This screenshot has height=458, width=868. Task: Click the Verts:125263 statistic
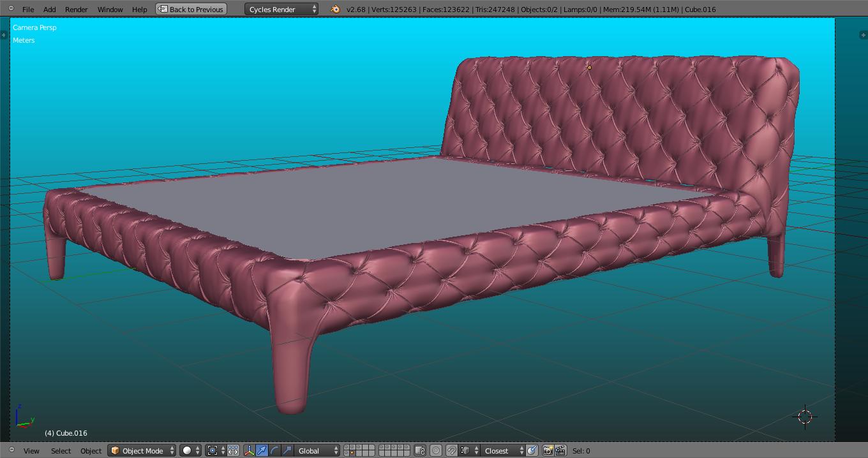point(393,9)
